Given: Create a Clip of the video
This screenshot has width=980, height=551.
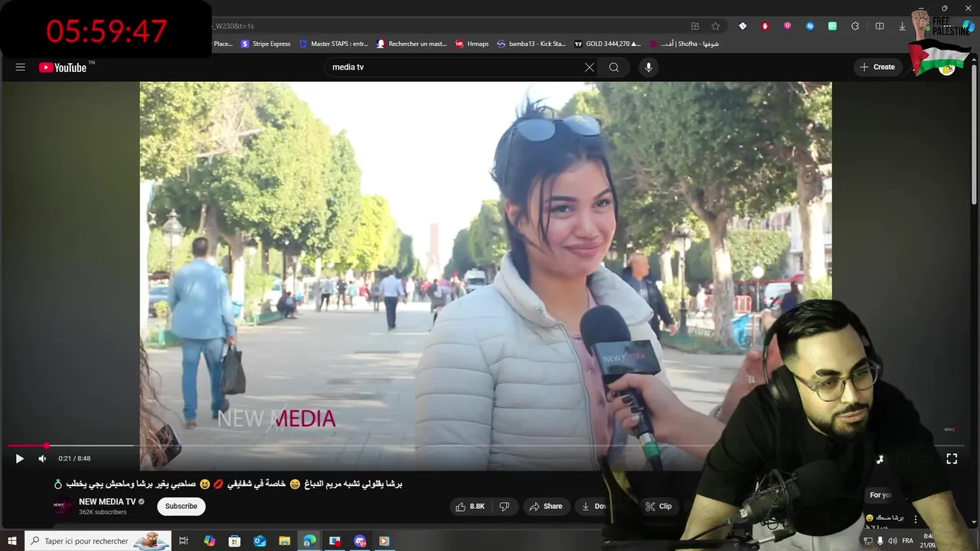Looking at the screenshot, I should coord(658,506).
